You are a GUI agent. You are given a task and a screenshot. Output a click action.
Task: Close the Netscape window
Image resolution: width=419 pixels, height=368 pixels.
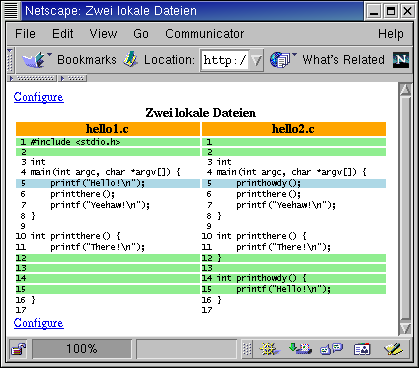point(407,11)
